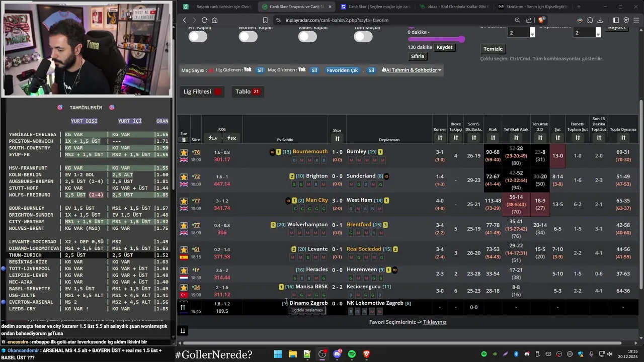Image resolution: width=644 pixels, height=362 pixels.
Task: Open File Explorer from the taskbar
Action: click(292, 354)
